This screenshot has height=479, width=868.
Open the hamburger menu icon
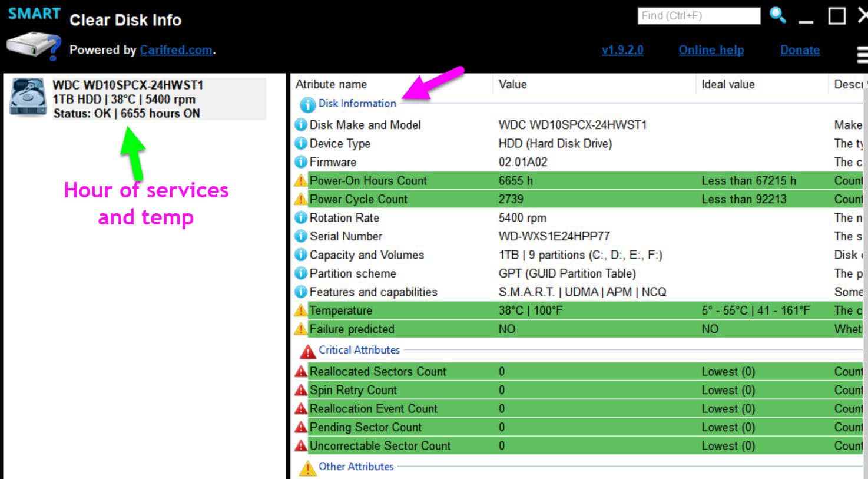[862, 55]
